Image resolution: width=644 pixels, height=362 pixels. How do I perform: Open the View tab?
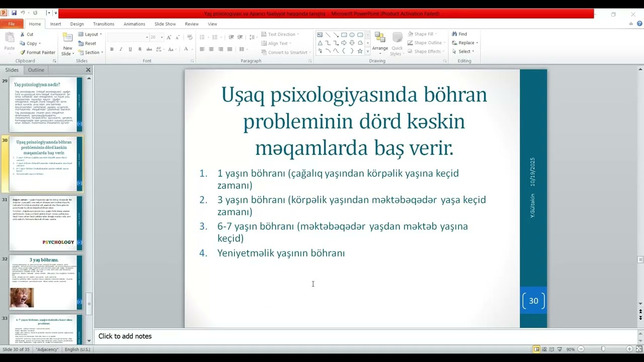pyautogui.click(x=212, y=24)
